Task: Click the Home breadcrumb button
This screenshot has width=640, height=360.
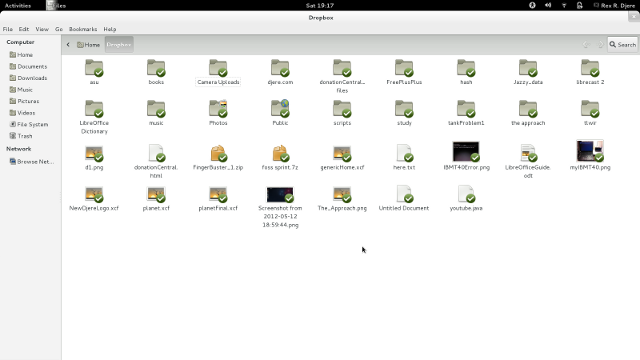Action: [89, 44]
